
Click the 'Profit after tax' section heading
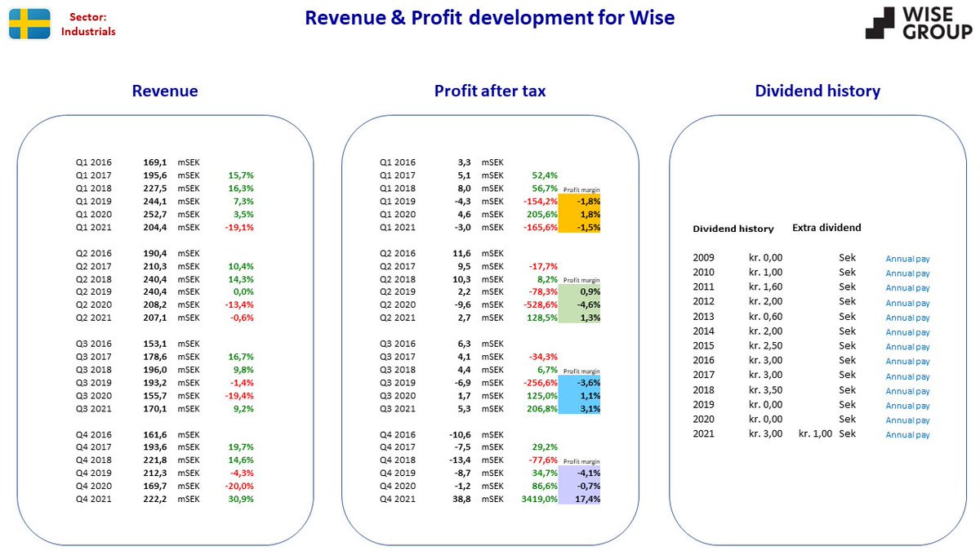490,91
